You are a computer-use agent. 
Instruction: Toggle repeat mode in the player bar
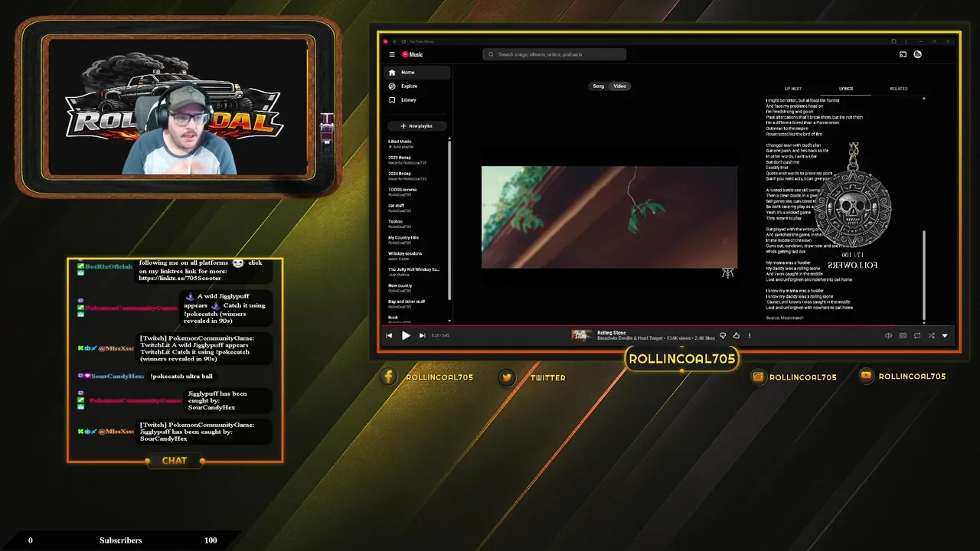[917, 335]
